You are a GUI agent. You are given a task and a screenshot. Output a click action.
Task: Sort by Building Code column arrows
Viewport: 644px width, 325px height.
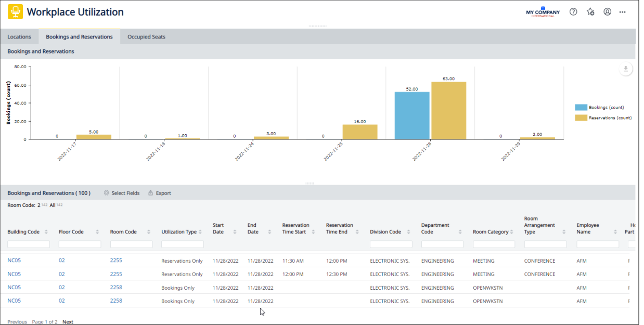point(46,232)
